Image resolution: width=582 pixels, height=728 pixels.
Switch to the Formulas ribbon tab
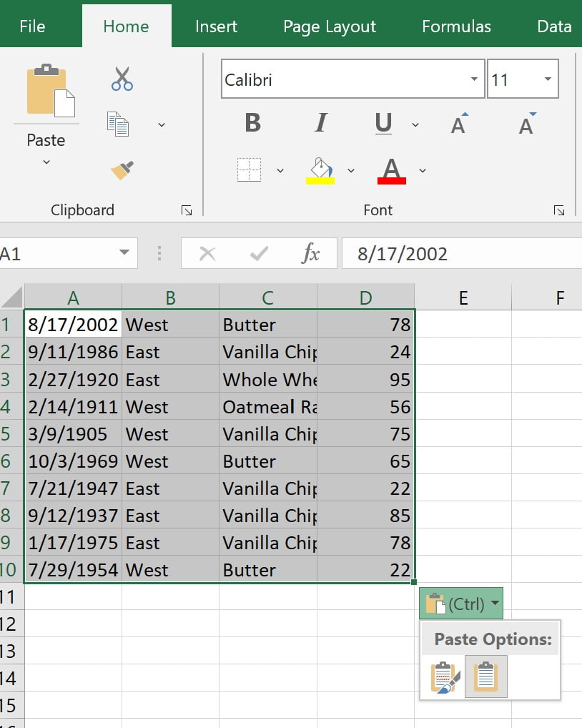coord(455,26)
